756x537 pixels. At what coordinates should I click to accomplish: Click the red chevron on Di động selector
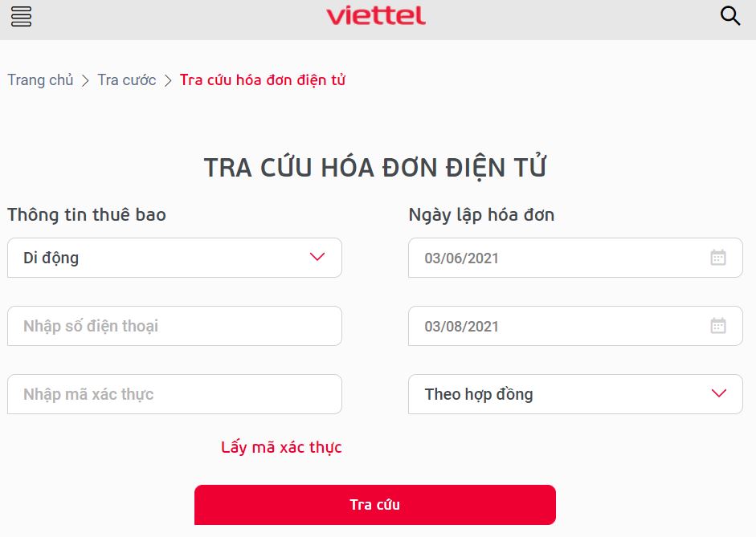pos(317,258)
